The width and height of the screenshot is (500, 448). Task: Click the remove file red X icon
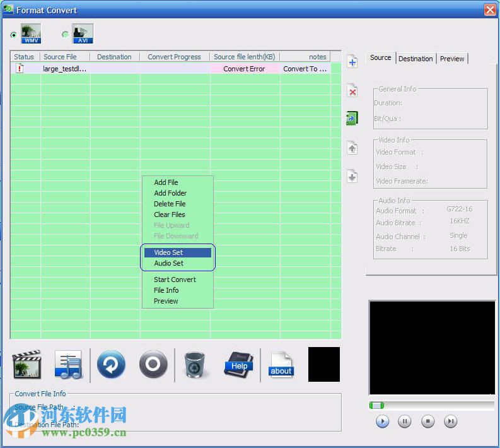click(352, 91)
